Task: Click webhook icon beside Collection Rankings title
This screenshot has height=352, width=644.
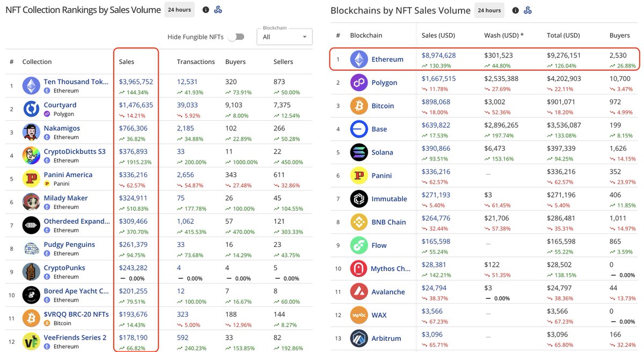Action: coord(218,10)
